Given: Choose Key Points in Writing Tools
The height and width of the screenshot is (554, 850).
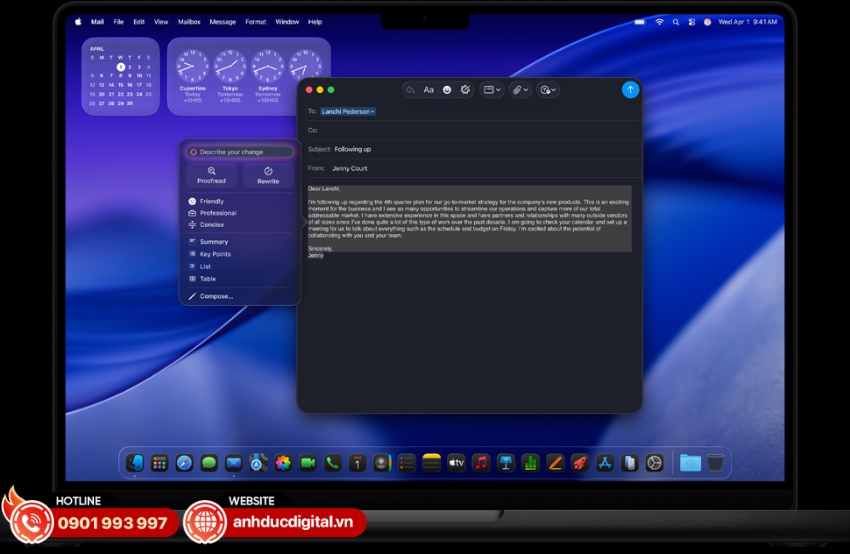Looking at the screenshot, I should [x=215, y=254].
